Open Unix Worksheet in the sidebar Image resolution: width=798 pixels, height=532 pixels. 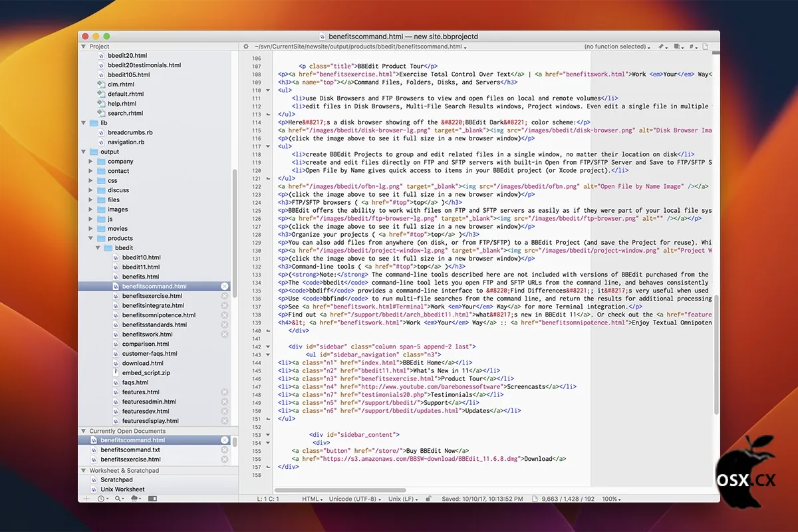point(122,489)
